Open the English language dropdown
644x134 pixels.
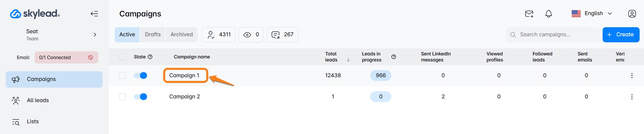(x=592, y=13)
